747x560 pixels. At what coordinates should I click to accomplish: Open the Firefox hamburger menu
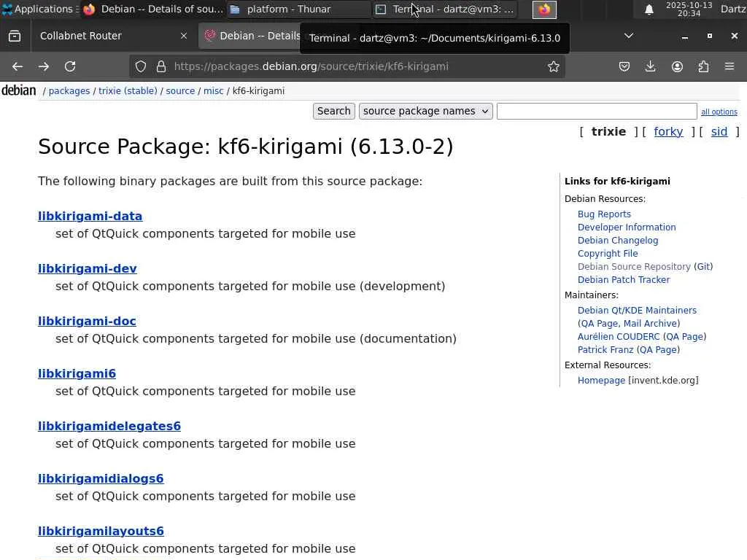coord(729,66)
